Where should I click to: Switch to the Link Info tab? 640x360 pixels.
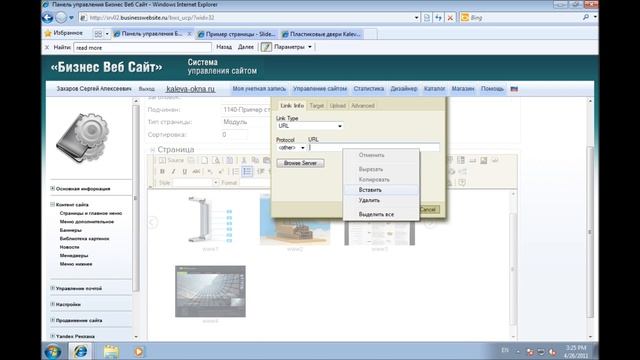point(292,106)
